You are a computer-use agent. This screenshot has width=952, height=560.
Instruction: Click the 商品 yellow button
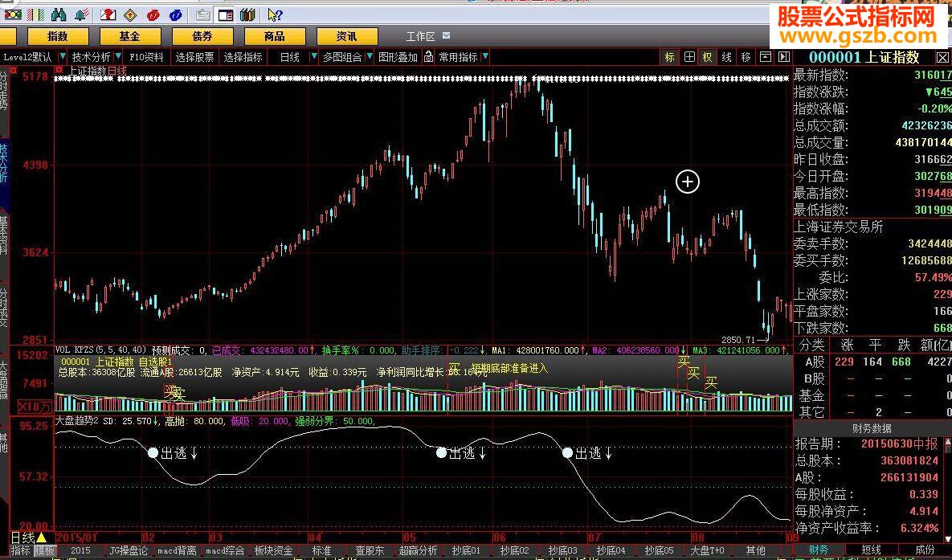(x=275, y=36)
